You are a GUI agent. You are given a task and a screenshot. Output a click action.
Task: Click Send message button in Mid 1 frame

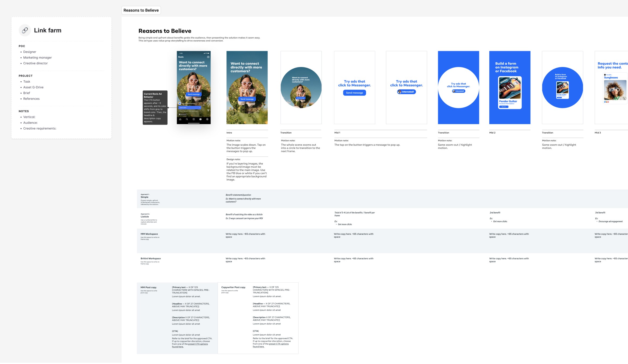(x=354, y=93)
